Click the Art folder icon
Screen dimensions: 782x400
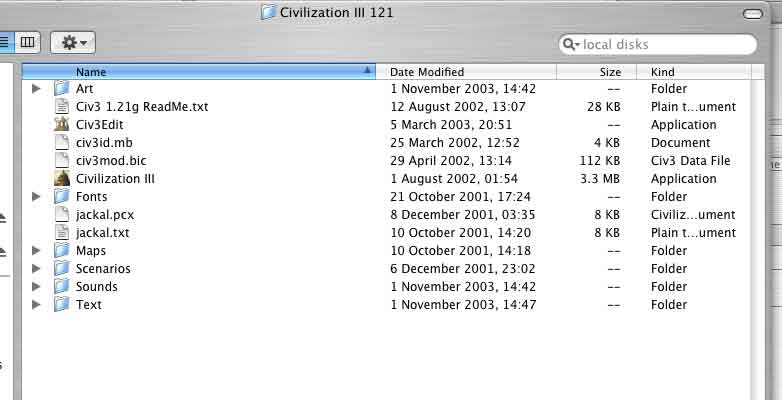pyautogui.click(x=61, y=88)
